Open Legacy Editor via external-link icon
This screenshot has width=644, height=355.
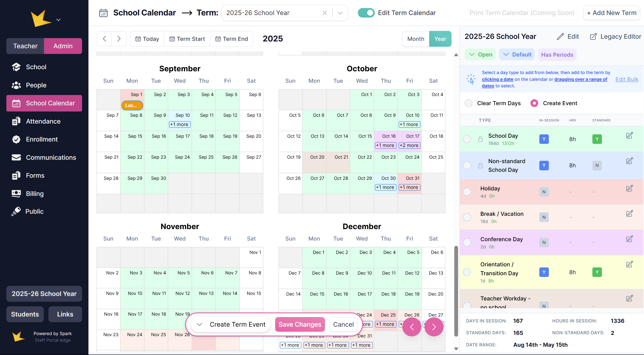click(x=593, y=37)
